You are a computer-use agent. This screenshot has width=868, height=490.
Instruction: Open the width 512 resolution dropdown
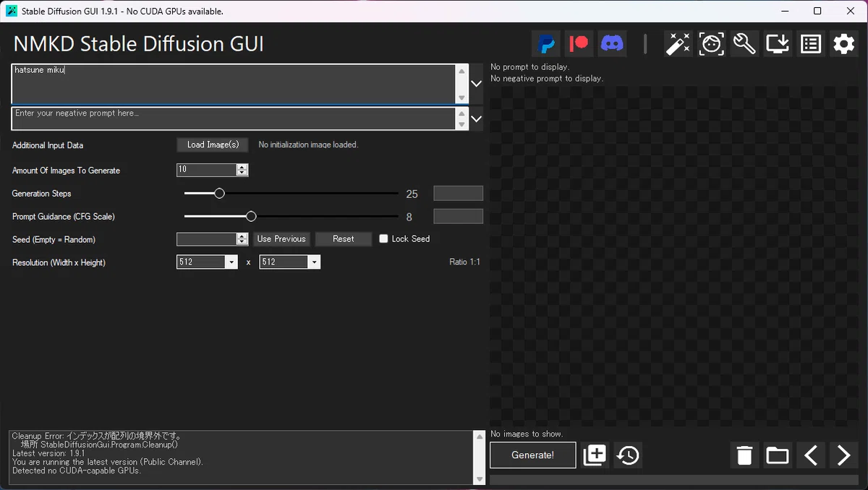[x=232, y=262]
